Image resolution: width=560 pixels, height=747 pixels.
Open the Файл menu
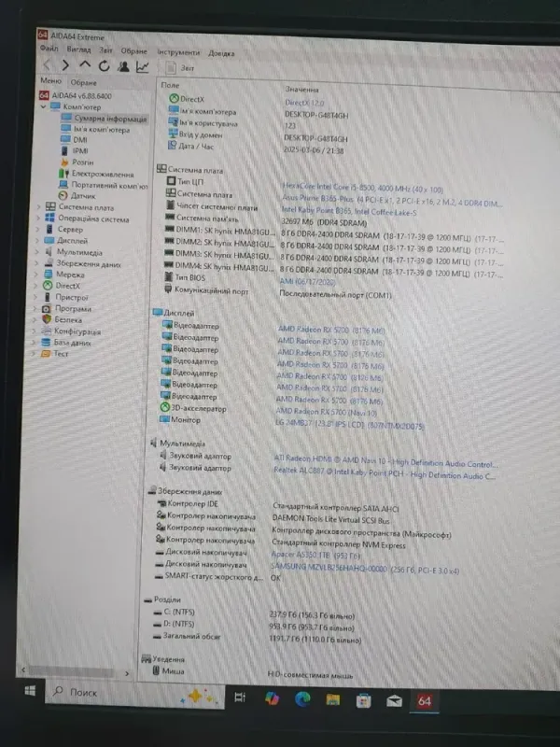pos(49,52)
